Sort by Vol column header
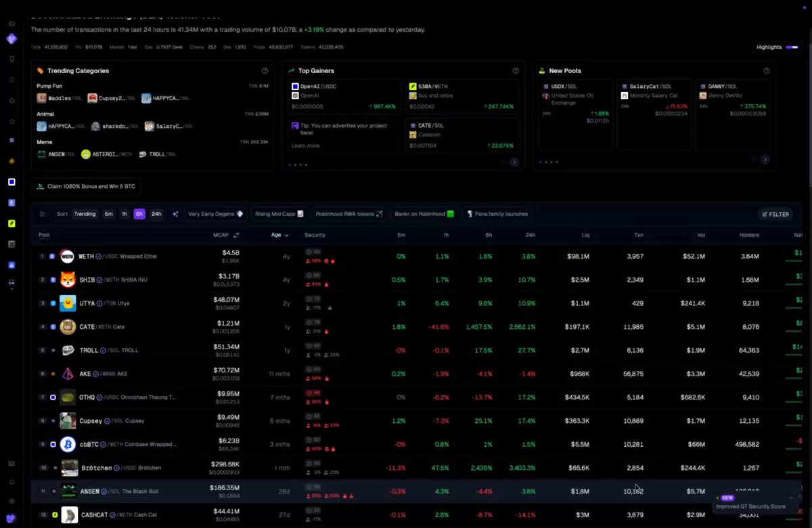 point(700,235)
